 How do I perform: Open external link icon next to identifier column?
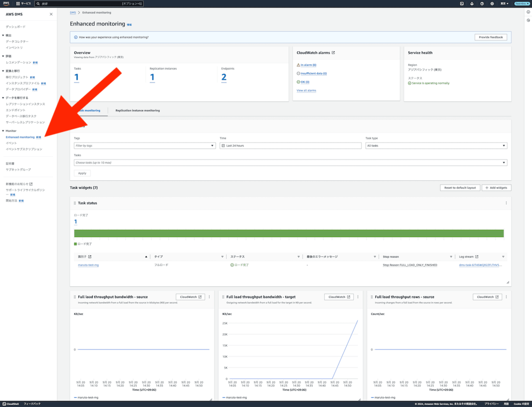click(90, 257)
